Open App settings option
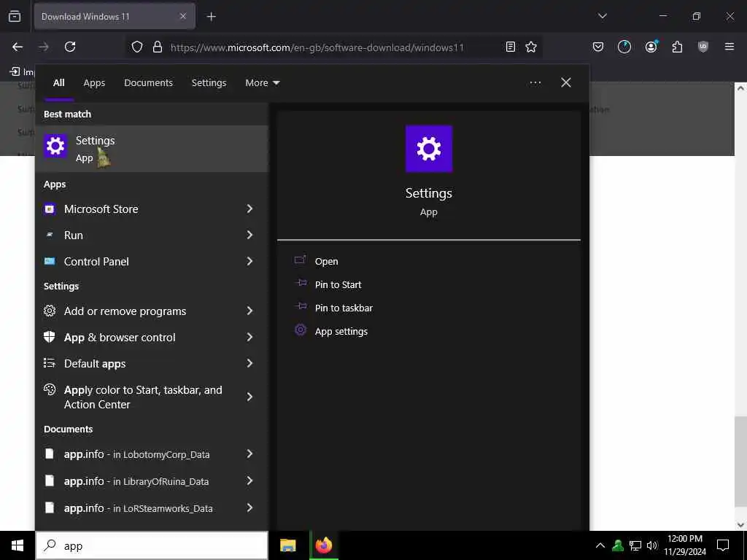The width and height of the screenshot is (747, 560). [341, 332]
